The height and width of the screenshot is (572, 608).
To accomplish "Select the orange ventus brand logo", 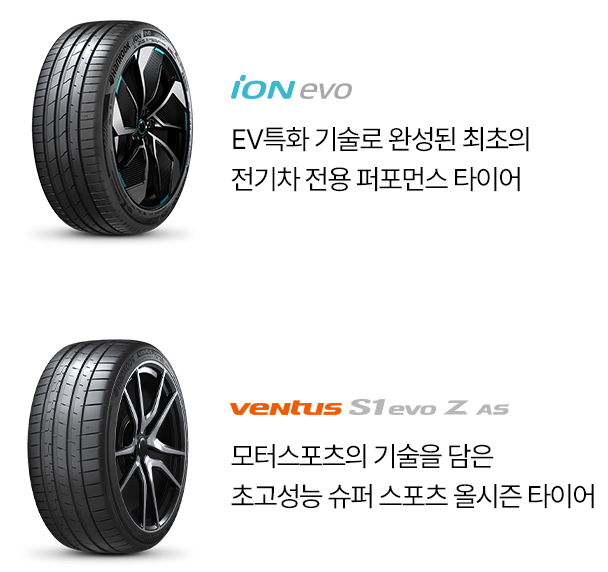I will point(285,408).
